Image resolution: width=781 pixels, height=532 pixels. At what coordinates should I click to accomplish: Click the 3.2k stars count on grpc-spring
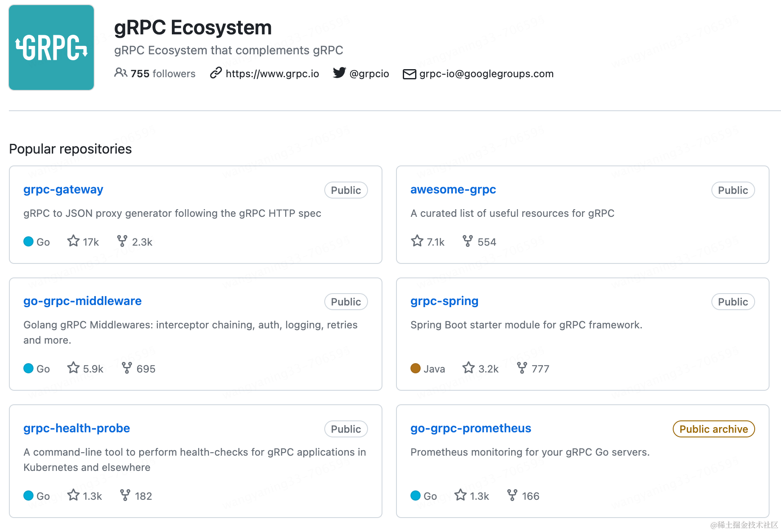pyautogui.click(x=489, y=369)
